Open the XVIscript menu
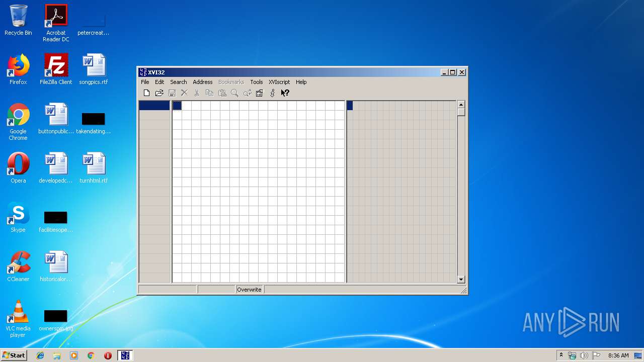The image size is (644, 362). (x=279, y=82)
